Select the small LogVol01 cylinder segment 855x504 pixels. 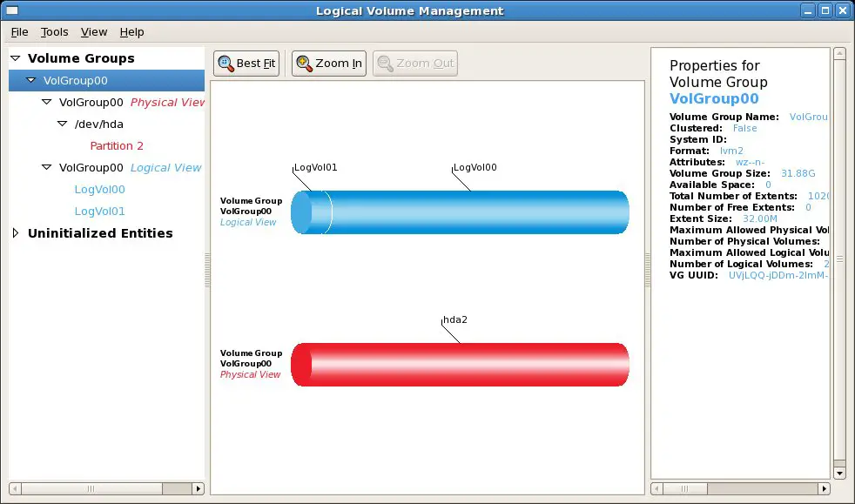pyautogui.click(x=312, y=212)
